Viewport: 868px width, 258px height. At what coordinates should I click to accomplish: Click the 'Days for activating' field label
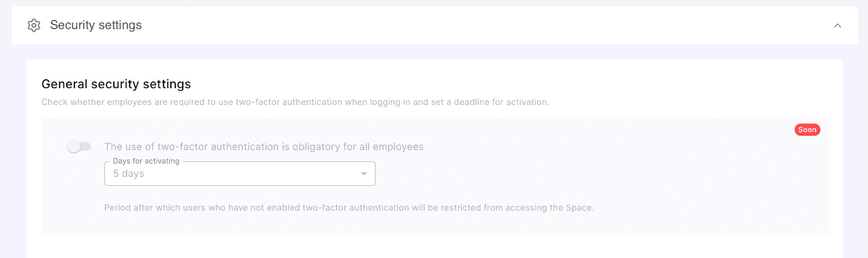pos(146,161)
